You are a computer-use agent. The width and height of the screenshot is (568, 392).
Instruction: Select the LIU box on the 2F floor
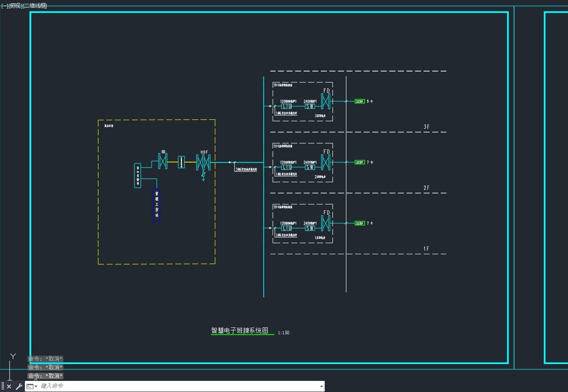[x=287, y=167]
